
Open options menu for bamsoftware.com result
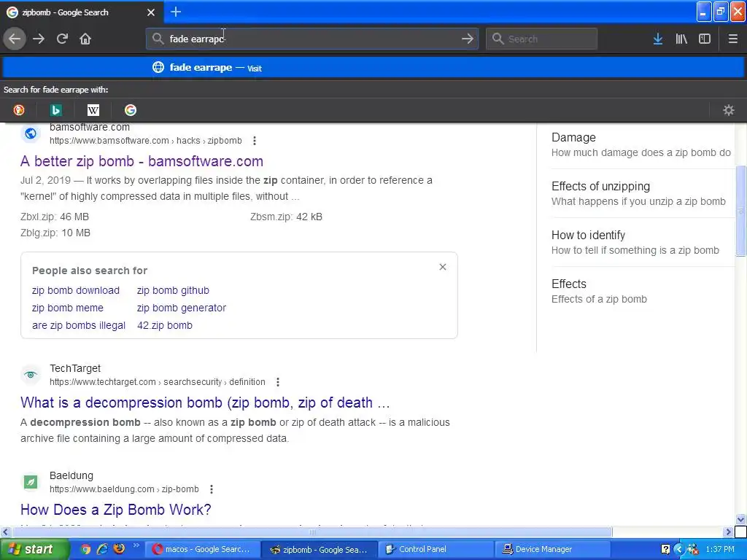pyautogui.click(x=255, y=141)
